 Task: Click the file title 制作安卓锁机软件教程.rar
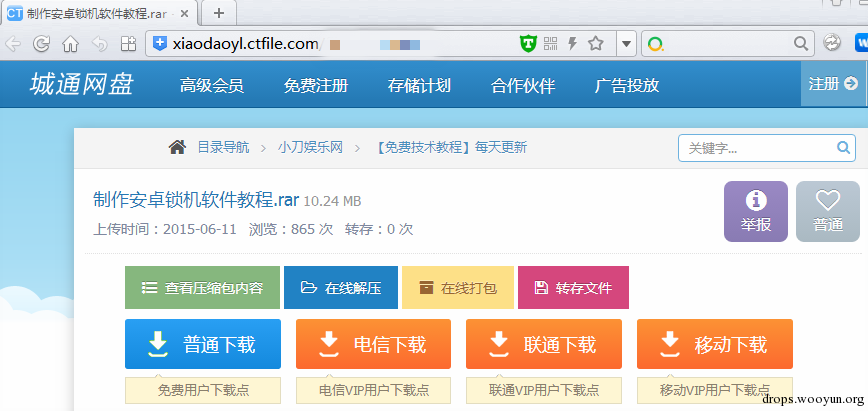point(196,200)
